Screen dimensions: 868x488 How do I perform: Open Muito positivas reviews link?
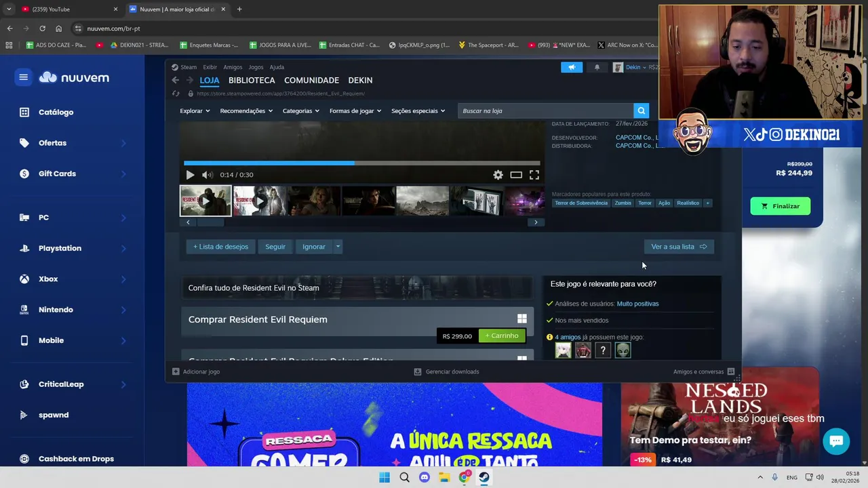[637, 304]
